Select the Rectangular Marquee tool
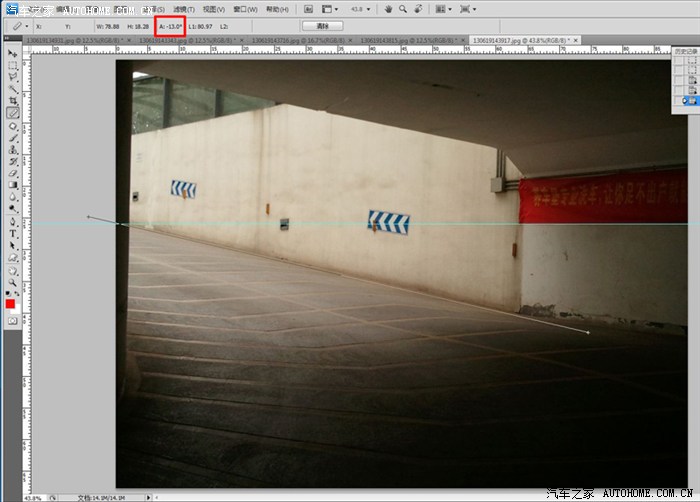This screenshot has height=502, width=700. point(12,66)
